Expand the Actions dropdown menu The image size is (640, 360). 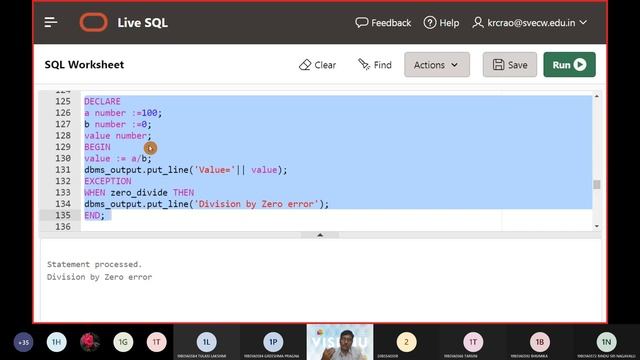tap(437, 64)
